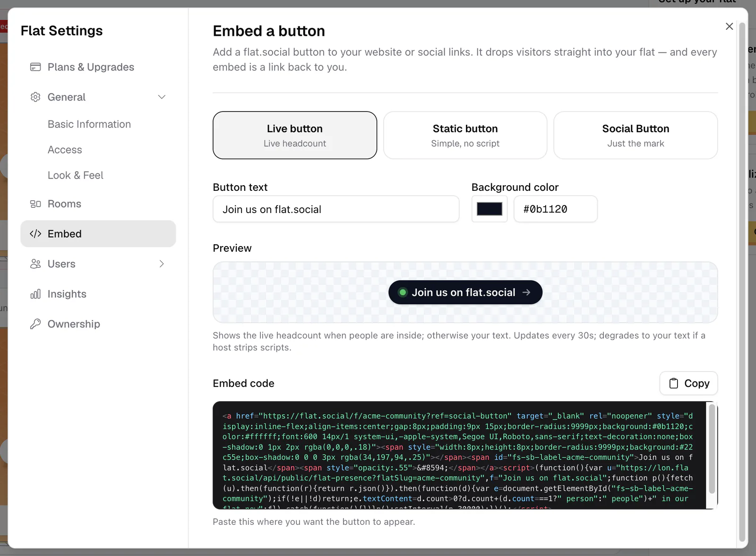The width and height of the screenshot is (756, 556).
Task: Select the Live button option
Action: 295,136
